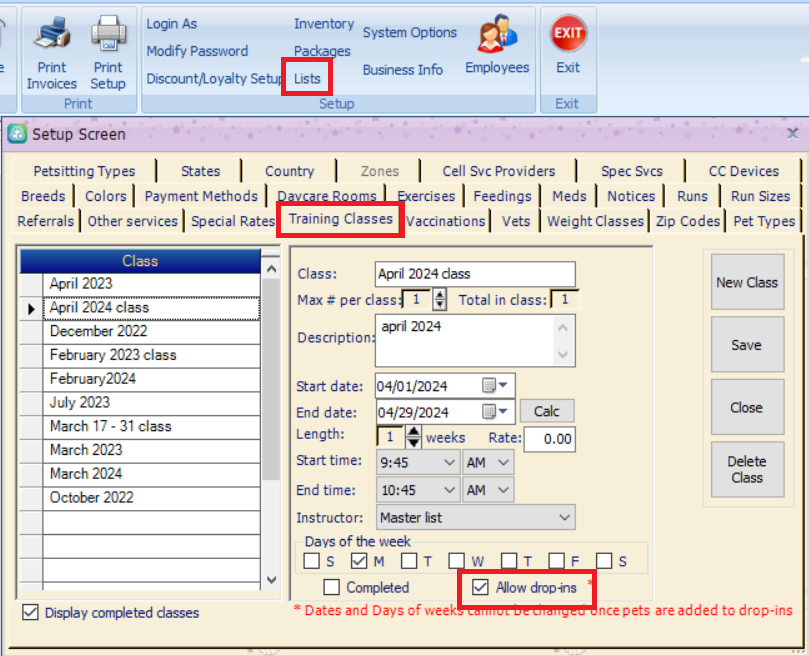Click the Save button
Screen dimensions: 809x656
747,345
